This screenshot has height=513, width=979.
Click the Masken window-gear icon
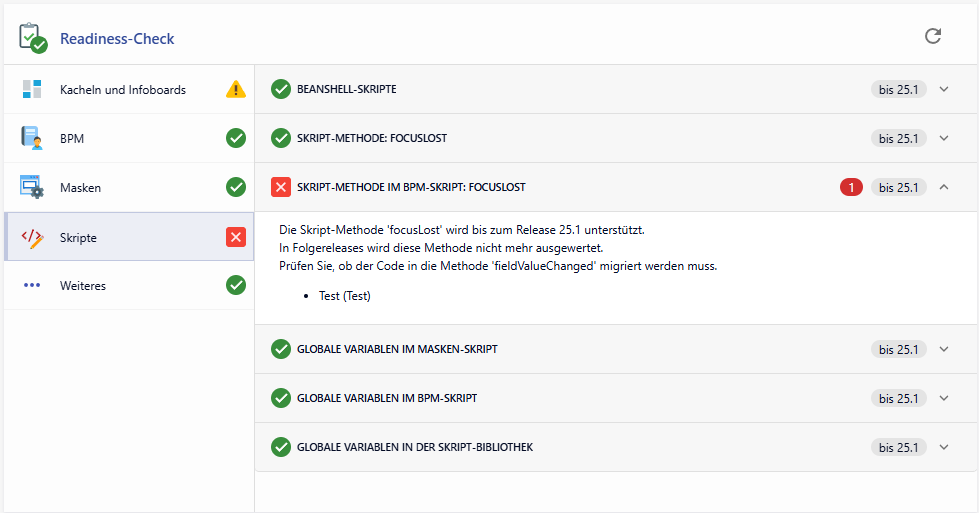pyautogui.click(x=32, y=187)
